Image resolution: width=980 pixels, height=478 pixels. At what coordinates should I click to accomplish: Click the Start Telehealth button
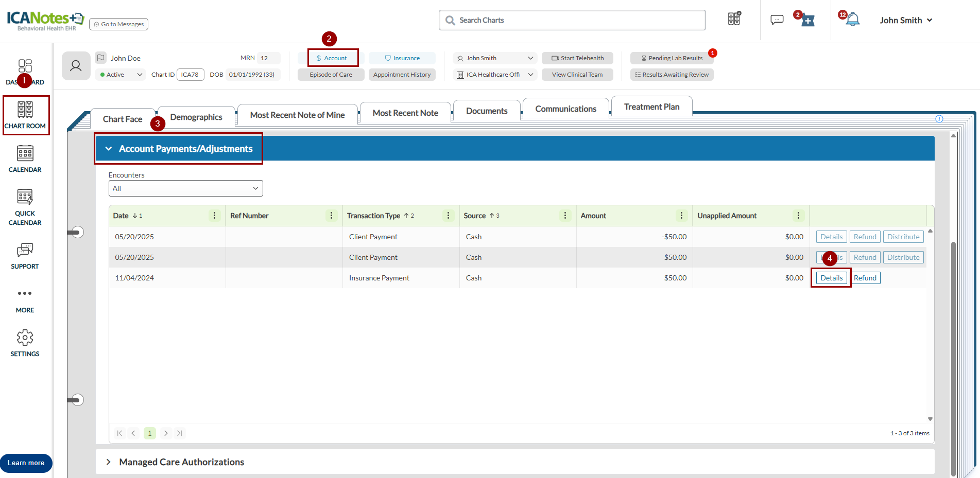[577, 58]
